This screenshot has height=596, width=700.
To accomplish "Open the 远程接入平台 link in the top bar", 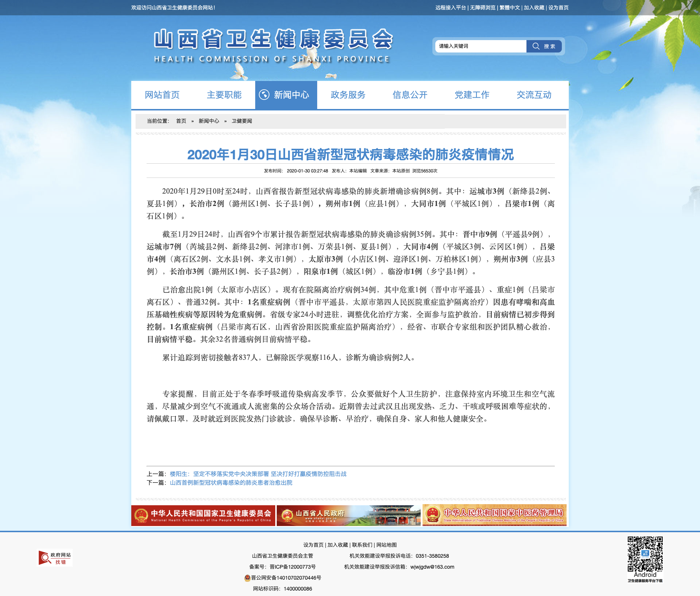I will coord(451,8).
